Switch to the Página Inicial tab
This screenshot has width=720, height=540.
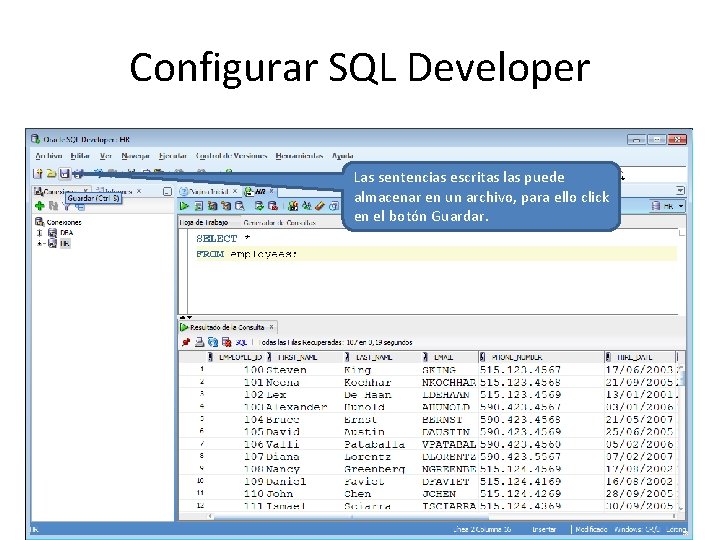(206, 191)
